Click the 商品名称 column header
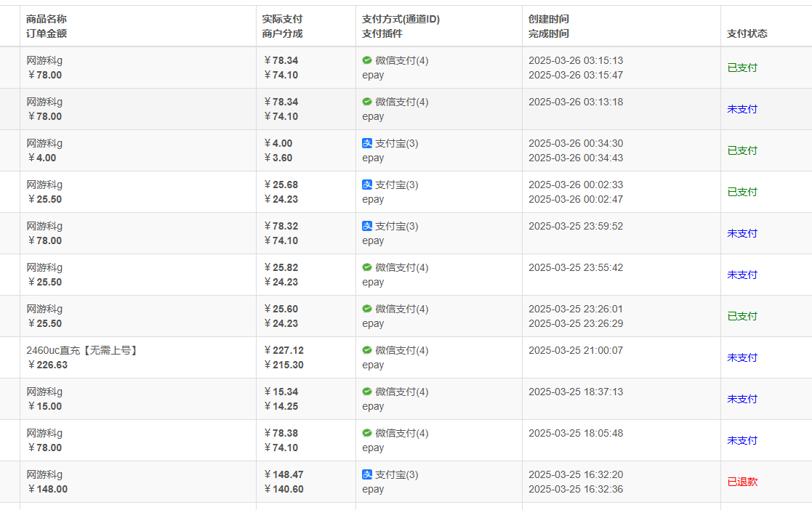Viewport: 812px width, 510px height. click(47, 19)
